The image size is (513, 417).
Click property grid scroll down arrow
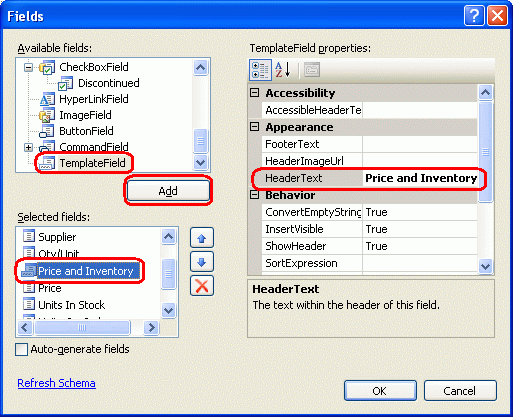485,266
